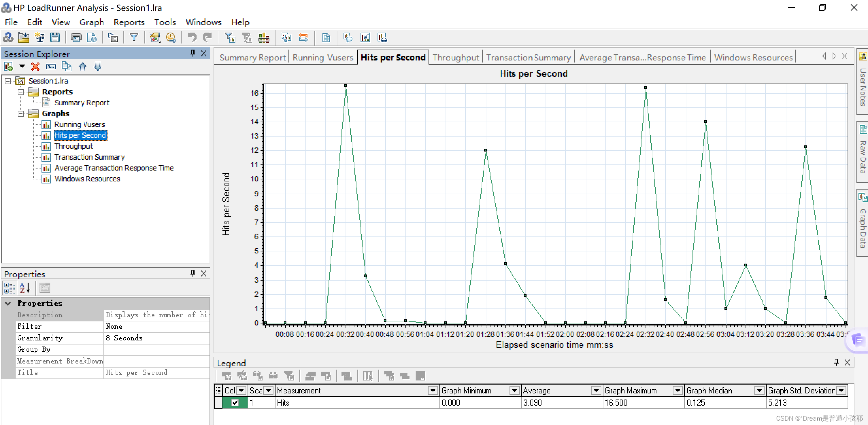Select Running Vusers graph in the tree

pos(80,124)
